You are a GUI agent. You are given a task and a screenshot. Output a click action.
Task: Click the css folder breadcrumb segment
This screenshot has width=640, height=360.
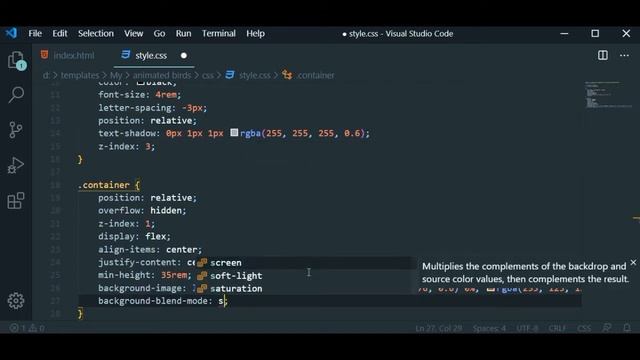(208, 76)
